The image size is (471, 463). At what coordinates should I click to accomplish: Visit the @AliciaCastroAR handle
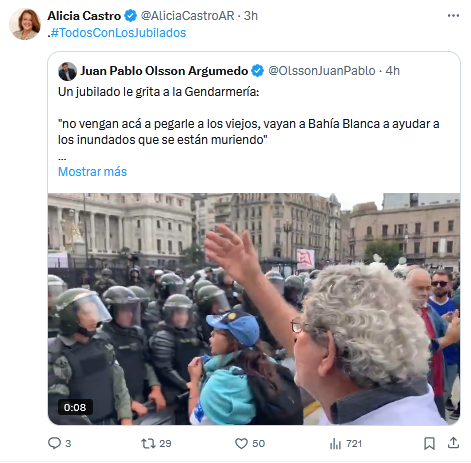pos(187,16)
